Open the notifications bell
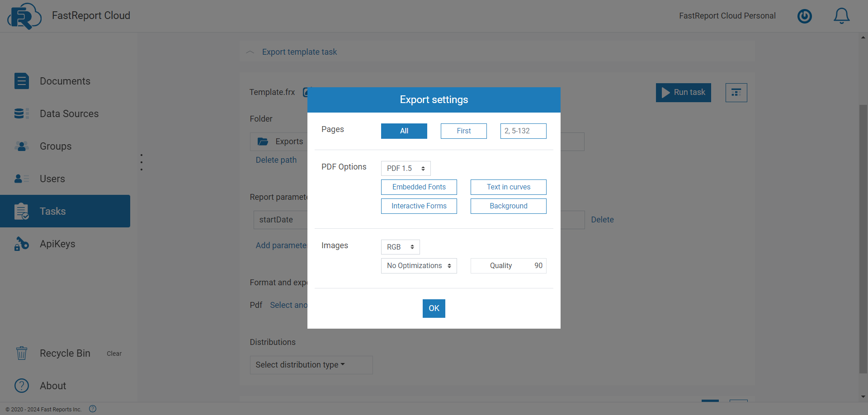Image resolution: width=868 pixels, height=415 pixels. (x=841, y=16)
